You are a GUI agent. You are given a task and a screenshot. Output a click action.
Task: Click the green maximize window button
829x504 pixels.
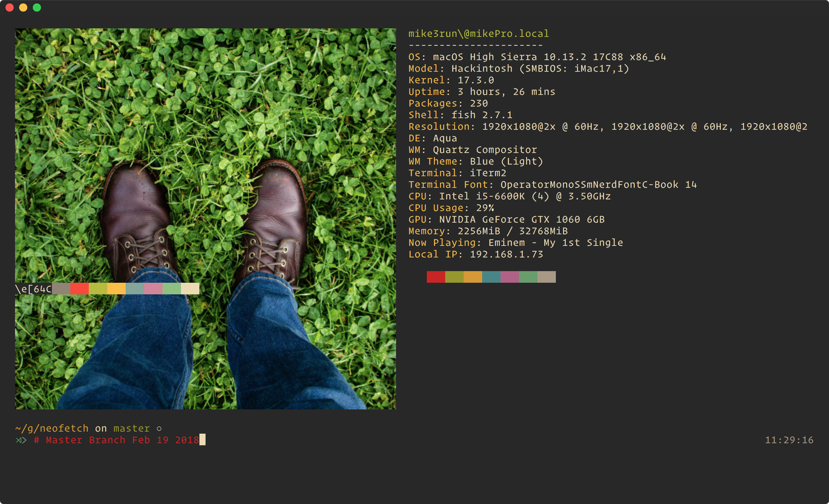pyautogui.click(x=37, y=8)
